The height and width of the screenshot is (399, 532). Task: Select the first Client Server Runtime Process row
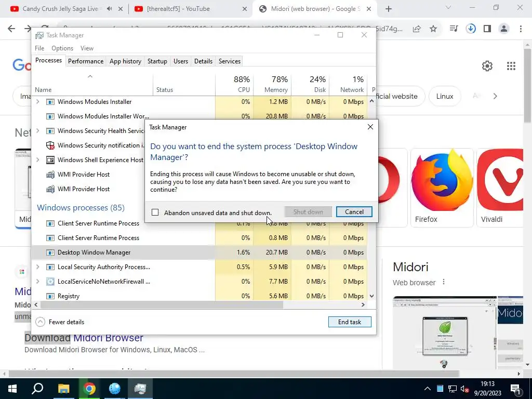pyautogui.click(x=199, y=223)
